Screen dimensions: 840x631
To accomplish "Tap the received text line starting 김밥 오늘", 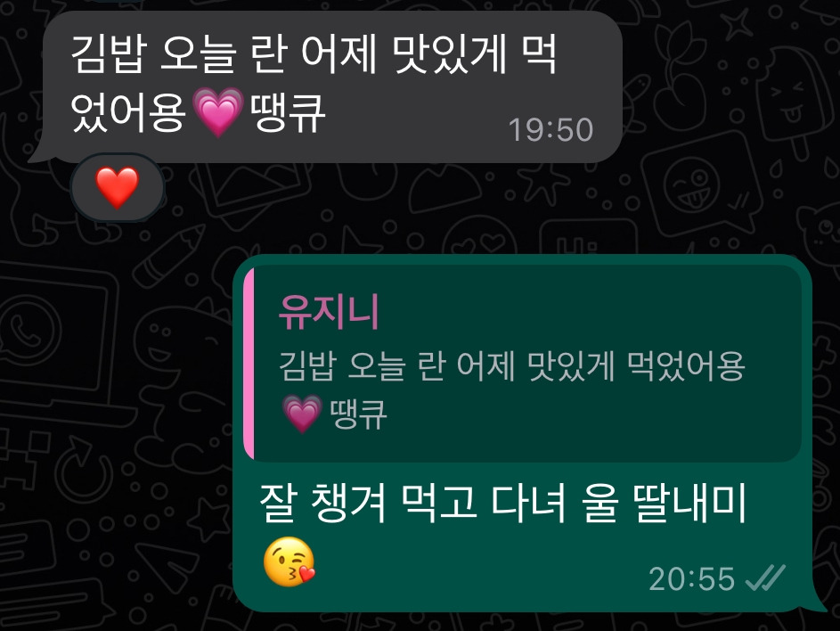I will point(314,54).
